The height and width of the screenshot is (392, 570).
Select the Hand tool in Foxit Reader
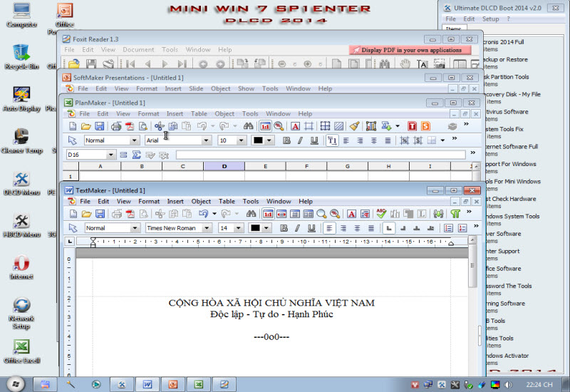[x=405, y=64]
